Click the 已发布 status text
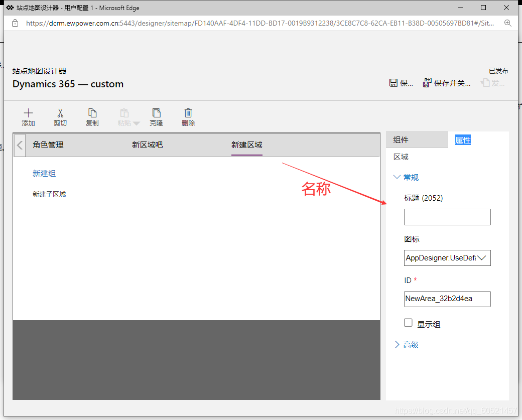Viewport: 522px width, 420px height. pyautogui.click(x=498, y=71)
